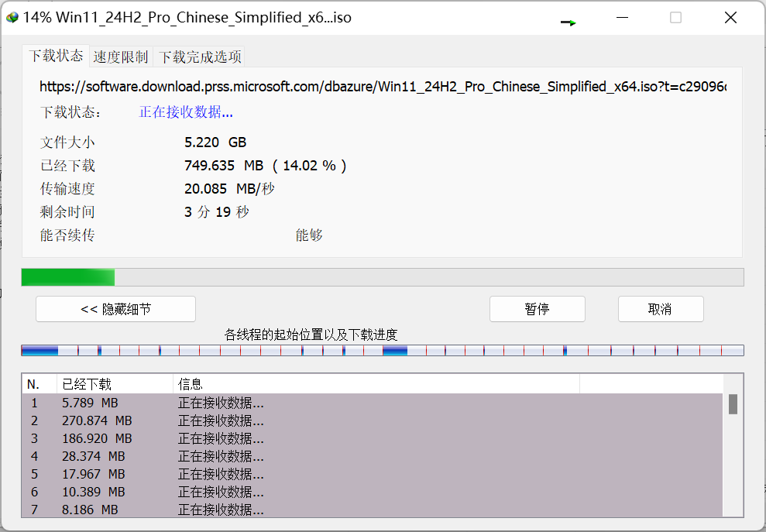Cancel the download via the 取消 button
This screenshot has height=532, width=766.
point(660,308)
